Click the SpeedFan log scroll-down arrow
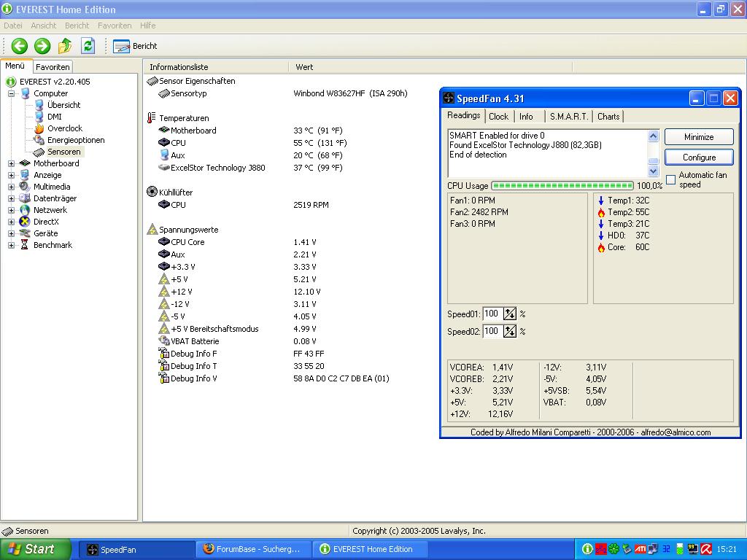747x560 pixels. pyautogui.click(x=653, y=171)
